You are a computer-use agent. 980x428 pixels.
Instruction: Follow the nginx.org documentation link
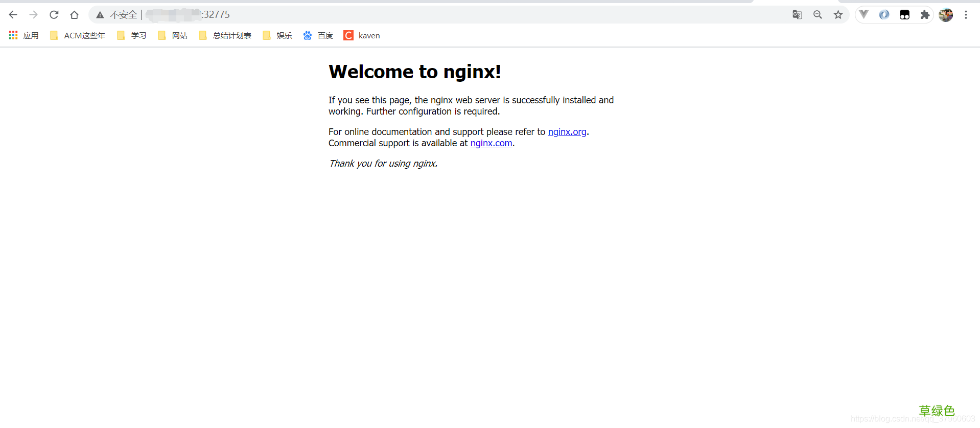tap(567, 132)
